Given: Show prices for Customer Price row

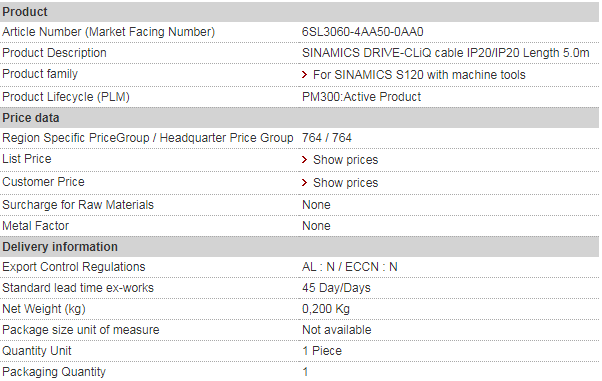Looking at the screenshot, I should (346, 182).
